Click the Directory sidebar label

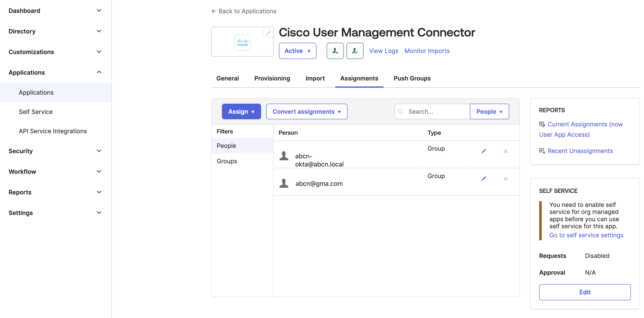22,31
